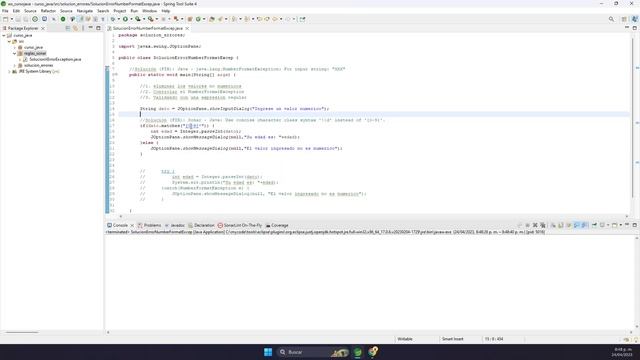Click the Clear Console icon
The height and width of the screenshot is (360, 640).
coord(553,225)
